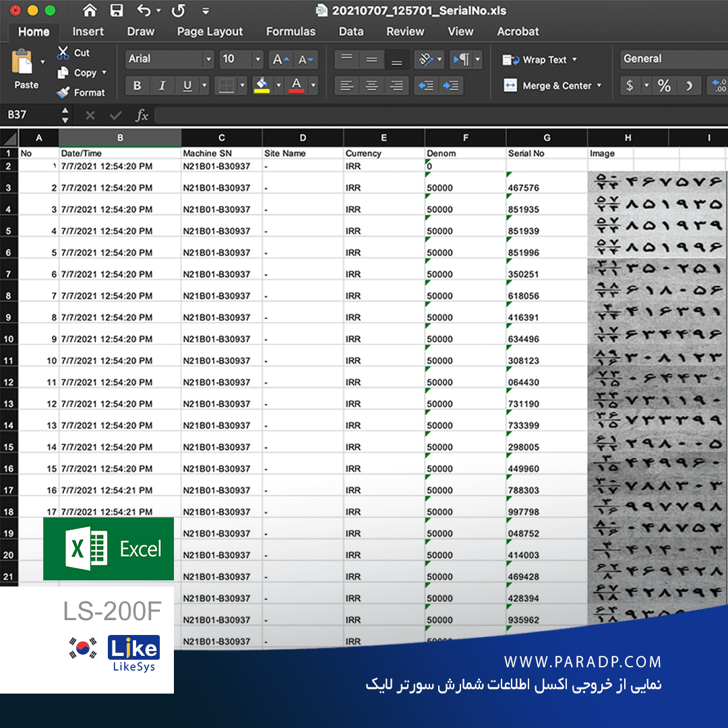Screen dimensions: 728x728
Task: Decrease font size with smaller A
Action: [x=306, y=59]
